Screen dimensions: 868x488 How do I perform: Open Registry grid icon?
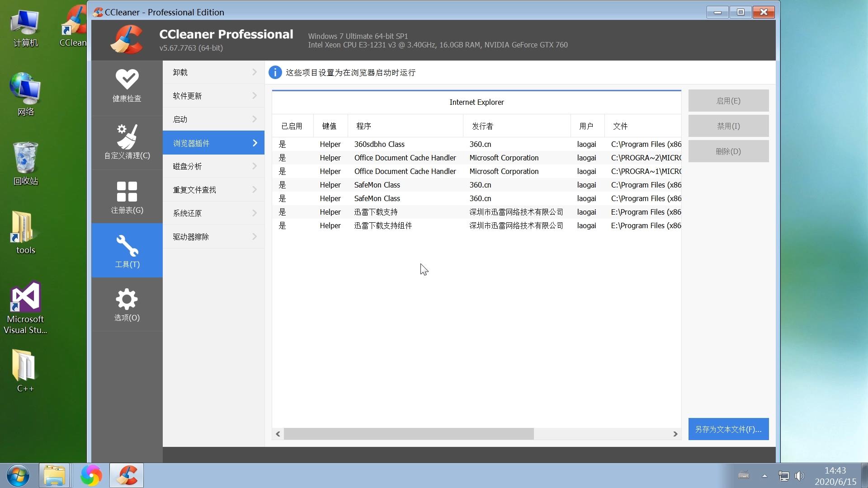127,192
